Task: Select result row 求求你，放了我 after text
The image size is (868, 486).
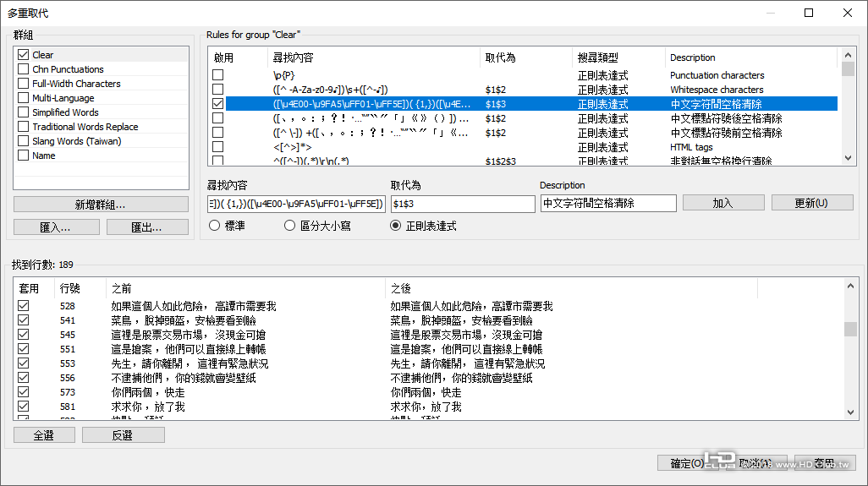Action: [x=426, y=407]
